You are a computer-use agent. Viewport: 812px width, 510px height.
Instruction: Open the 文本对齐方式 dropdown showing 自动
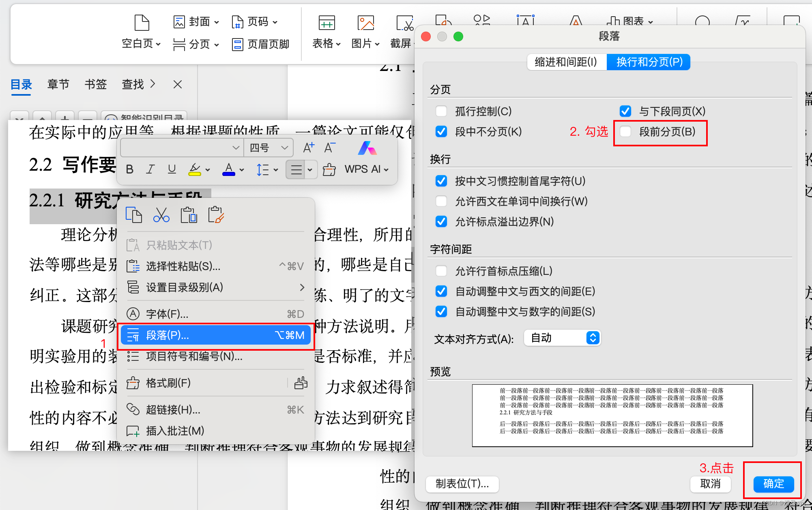coord(562,338)
